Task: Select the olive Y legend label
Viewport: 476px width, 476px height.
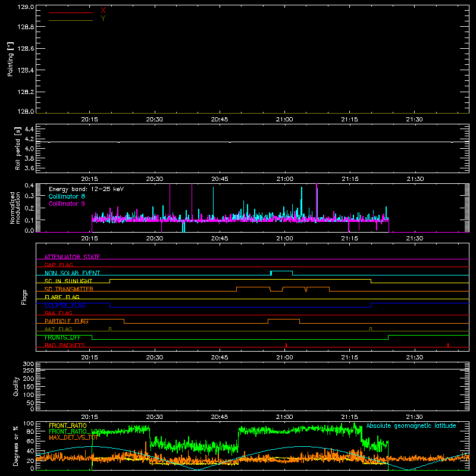Action: click(103, 18)
